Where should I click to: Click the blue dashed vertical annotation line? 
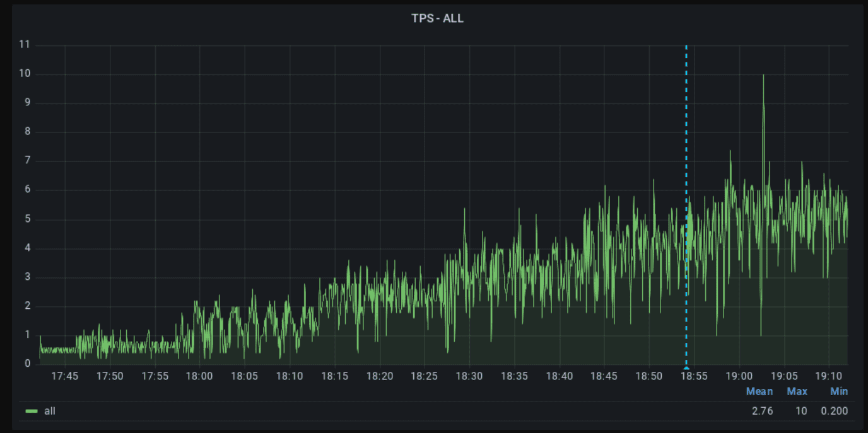686,158
